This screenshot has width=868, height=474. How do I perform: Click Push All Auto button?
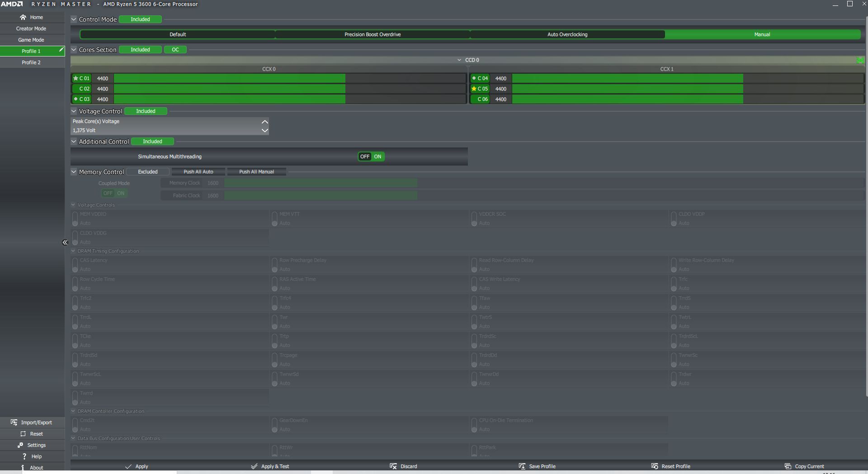tap(198, 172)
